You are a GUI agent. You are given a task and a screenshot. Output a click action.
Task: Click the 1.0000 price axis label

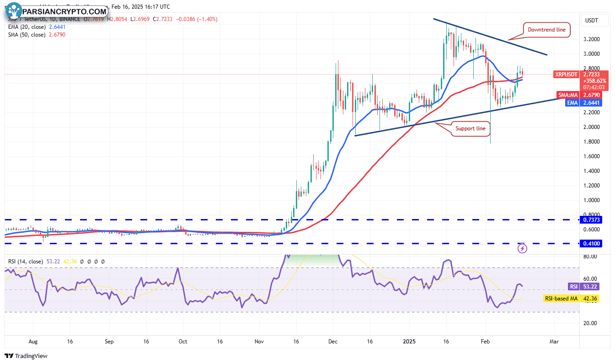tap(591, 200)
